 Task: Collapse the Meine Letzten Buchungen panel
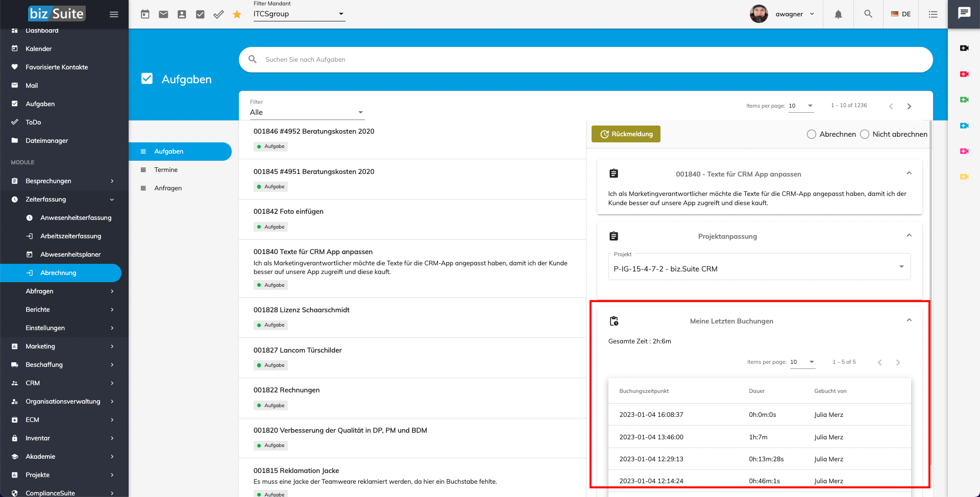click(909, 320)
